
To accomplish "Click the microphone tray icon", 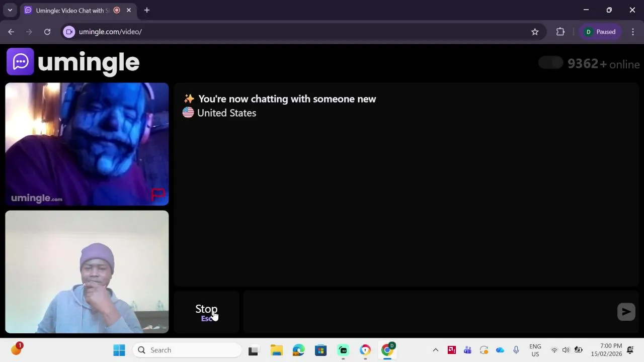I will tap(516, 350).
